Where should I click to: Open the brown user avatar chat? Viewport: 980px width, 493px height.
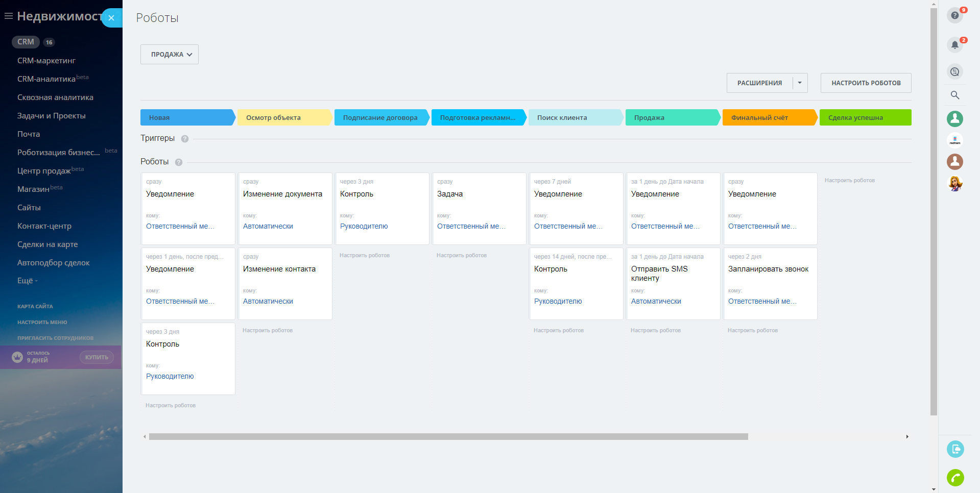[x=955, y=162]
